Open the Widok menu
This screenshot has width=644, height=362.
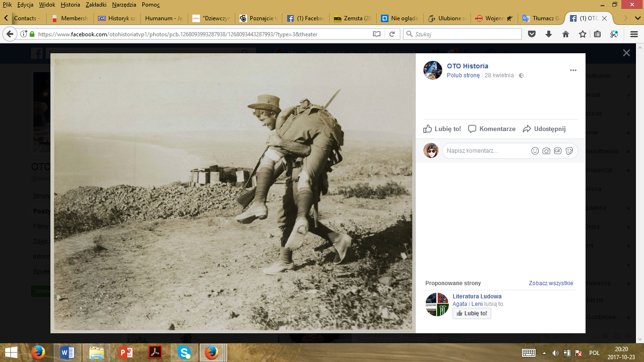(47, 5)
